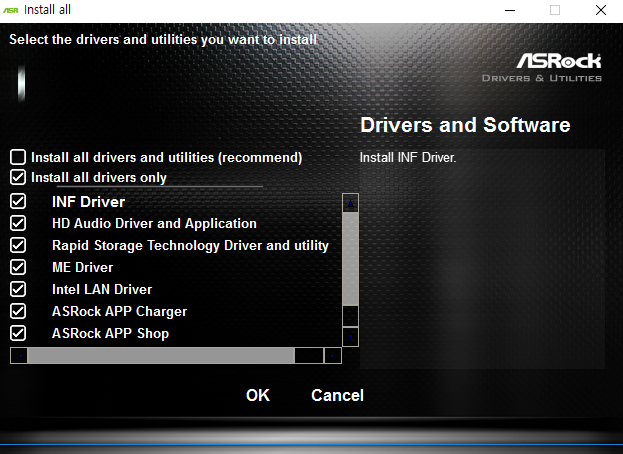The image size is (623, 454).
Task: Click the horizontal scrollbar left arrow
Action: tap(18, 355)
